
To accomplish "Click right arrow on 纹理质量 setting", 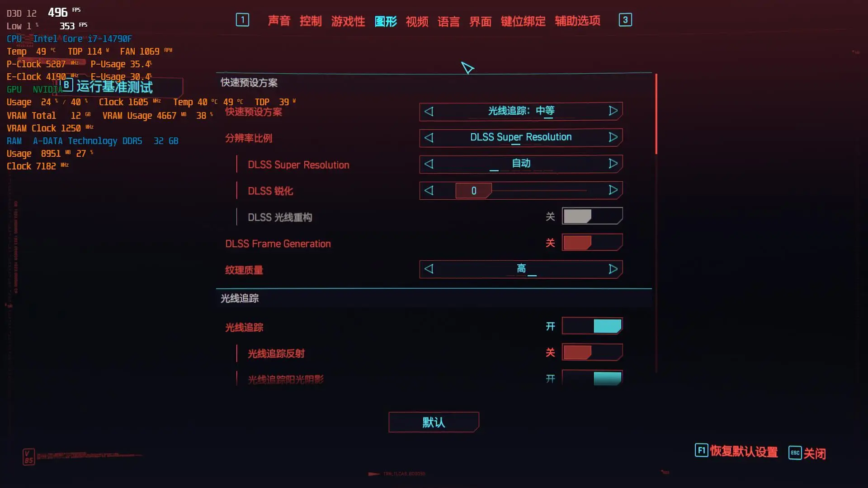I will [x=613, y=269].
